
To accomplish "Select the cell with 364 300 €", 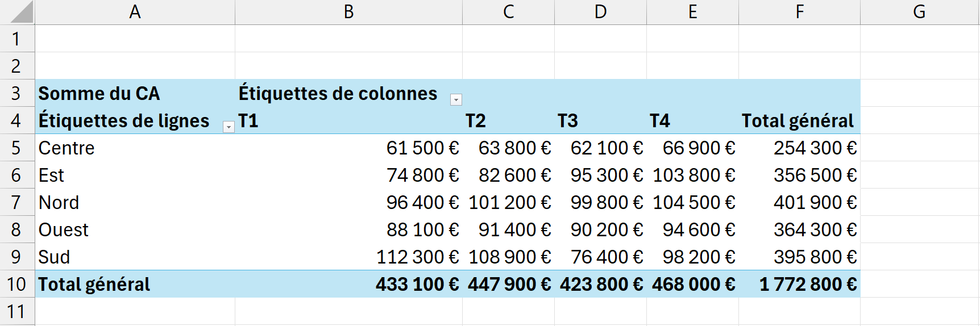I will 800,229.
